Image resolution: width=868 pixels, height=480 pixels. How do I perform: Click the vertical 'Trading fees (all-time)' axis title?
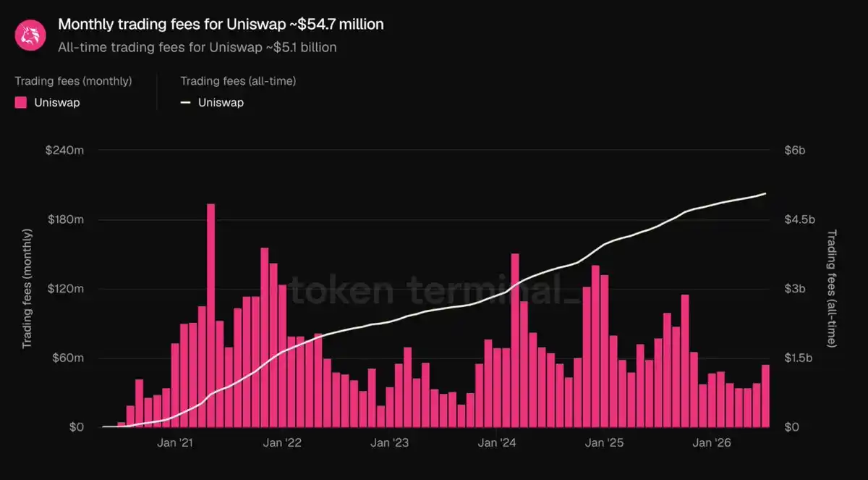tap(831, 288)
